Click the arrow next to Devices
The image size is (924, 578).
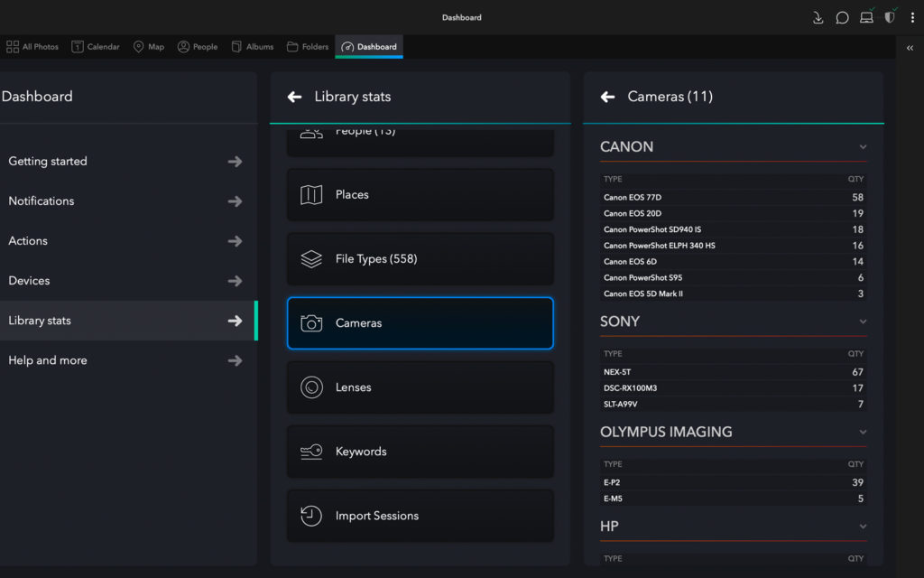pos(236,281)
